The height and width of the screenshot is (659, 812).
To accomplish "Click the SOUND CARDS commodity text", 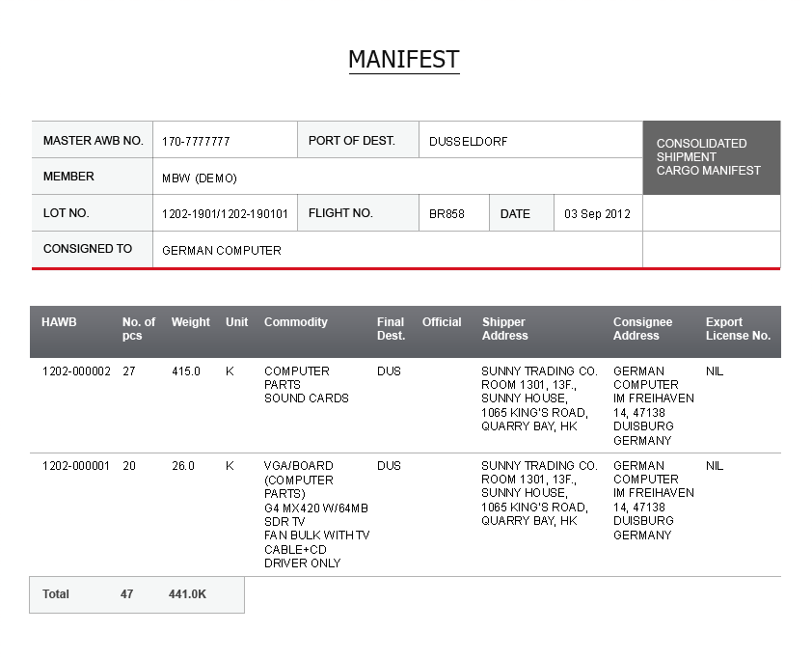I will click(307, 398).
